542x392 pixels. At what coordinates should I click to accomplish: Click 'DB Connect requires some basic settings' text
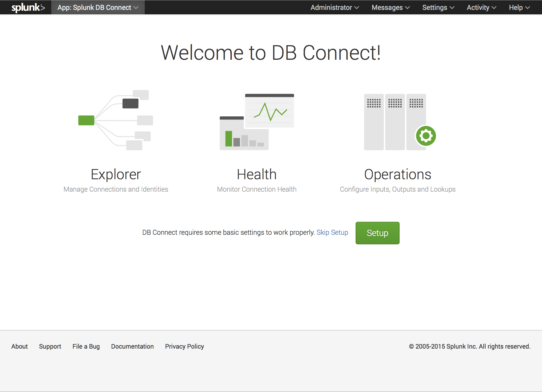pyautogui.click(x=228, y=232)
